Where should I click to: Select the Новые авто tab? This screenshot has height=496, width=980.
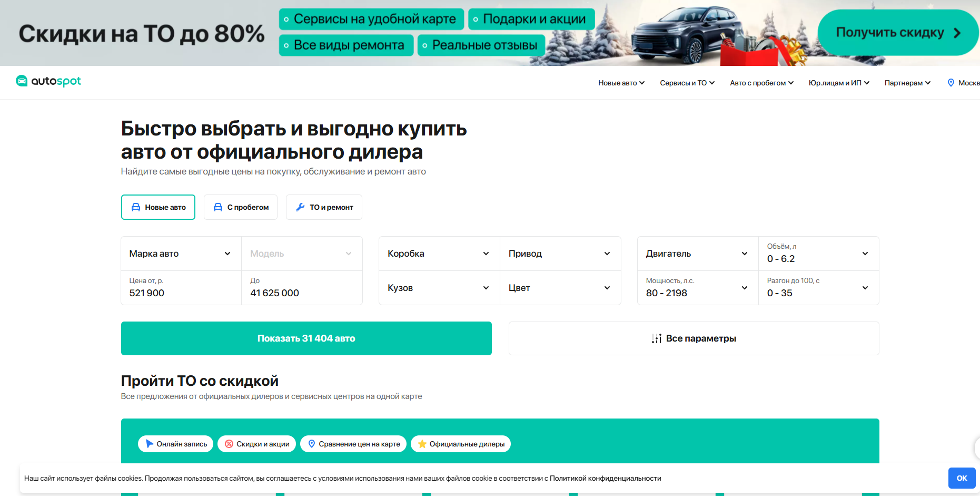click(x=158, y=207)
